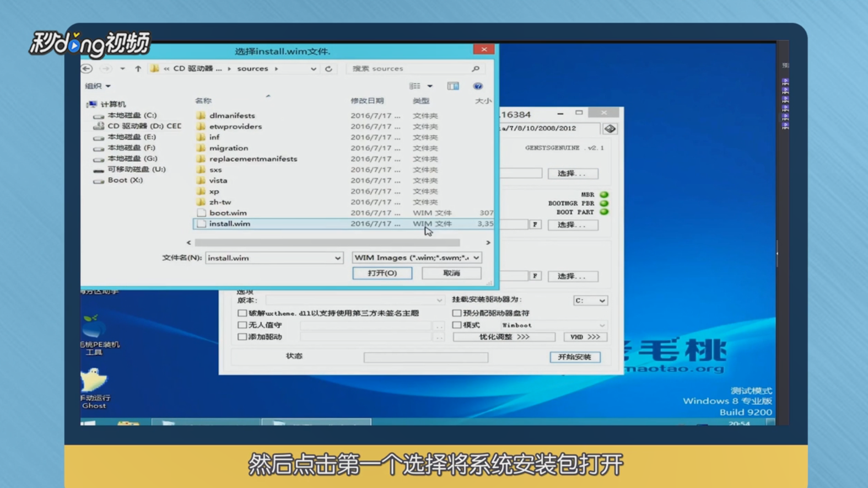Screen dimensions: 868x488
Task: Enable the 添加驱动 checkbox
Action: coord(242,336)
